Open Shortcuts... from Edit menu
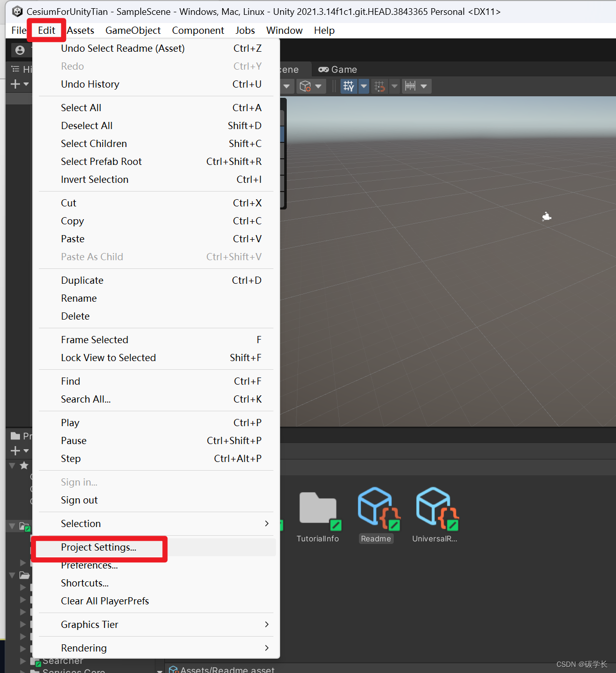The height and width of the screenshot is (673, 616). [156, 583]
